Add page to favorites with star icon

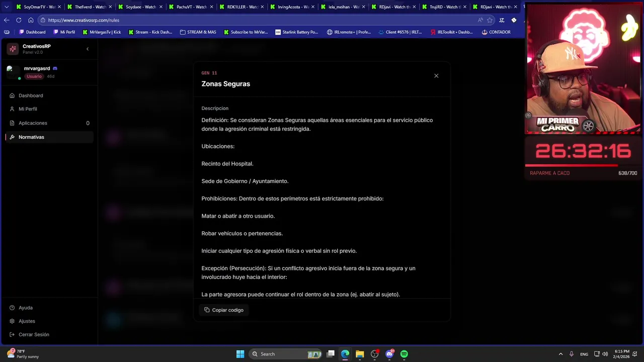(x=490, y=20)
